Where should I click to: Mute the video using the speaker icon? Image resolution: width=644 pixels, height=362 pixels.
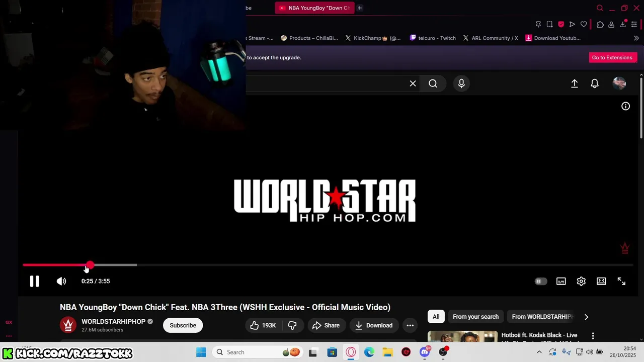coord(61,281)
